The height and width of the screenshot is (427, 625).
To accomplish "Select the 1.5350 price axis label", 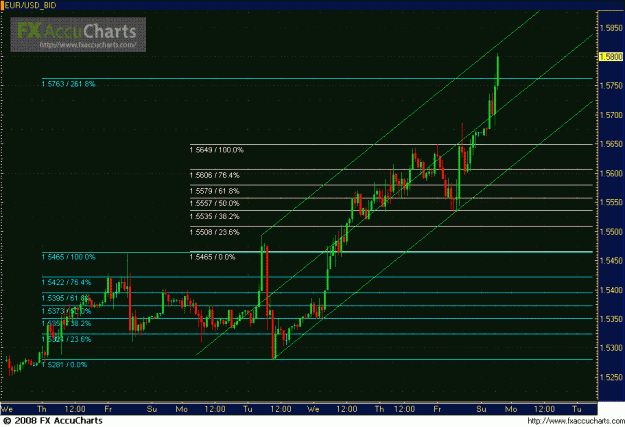I will coord(611,319).
